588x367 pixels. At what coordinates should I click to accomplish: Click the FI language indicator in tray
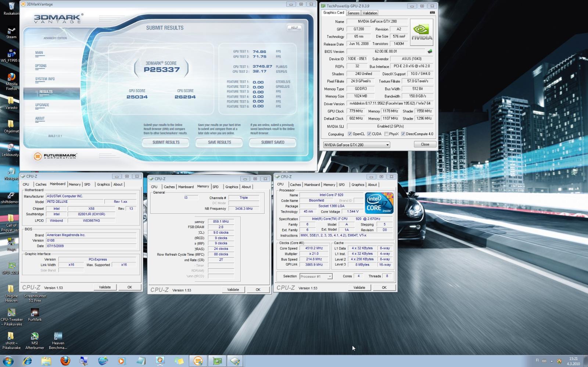pos(537,361)
